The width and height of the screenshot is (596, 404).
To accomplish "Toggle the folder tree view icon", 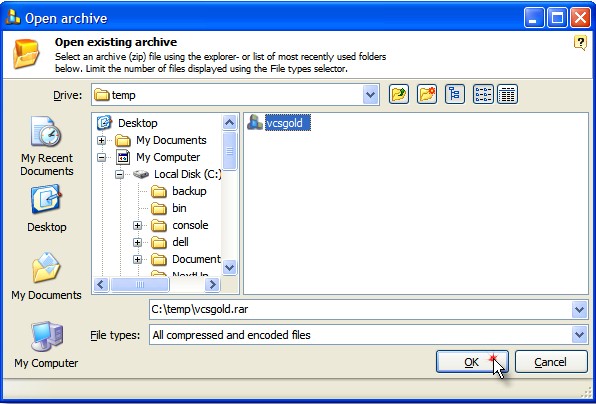I will click(455, 94).
